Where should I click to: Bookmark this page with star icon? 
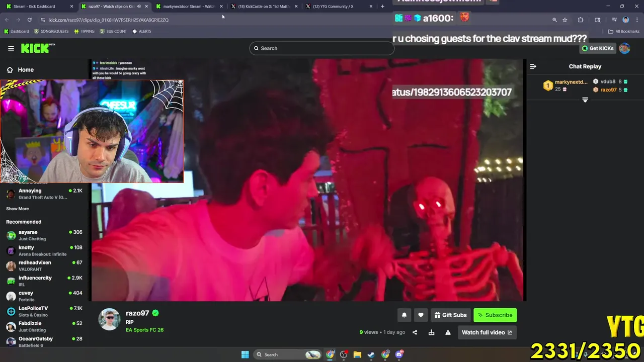coord(565,20)
